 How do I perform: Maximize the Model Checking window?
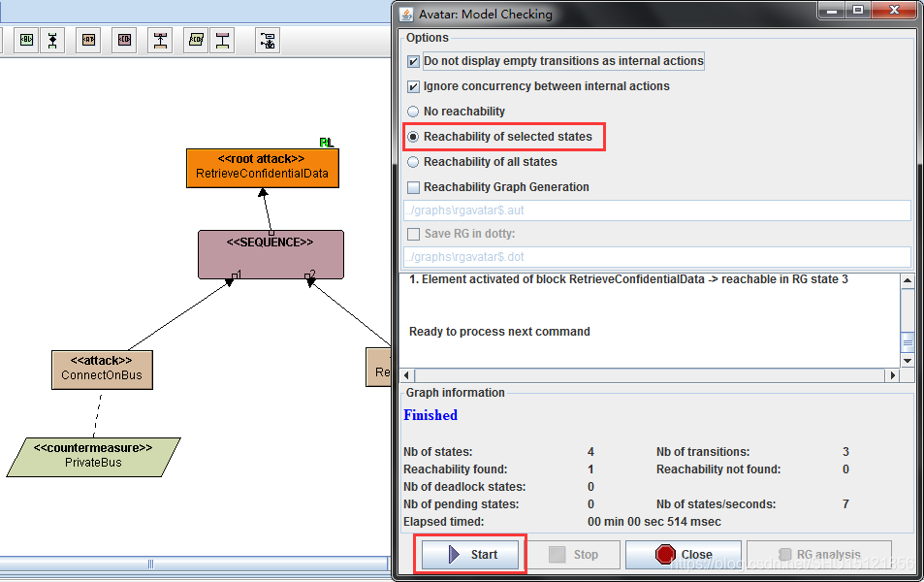coord(858,10)
